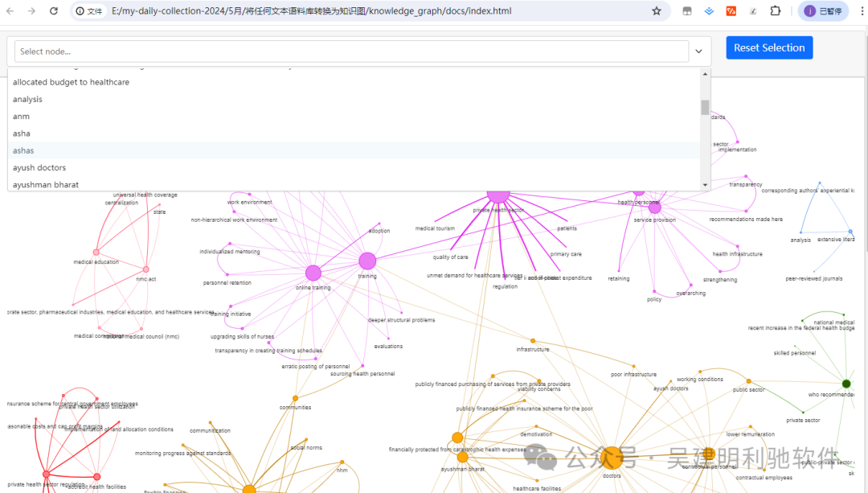Click the magenta training node

[367, 261]
